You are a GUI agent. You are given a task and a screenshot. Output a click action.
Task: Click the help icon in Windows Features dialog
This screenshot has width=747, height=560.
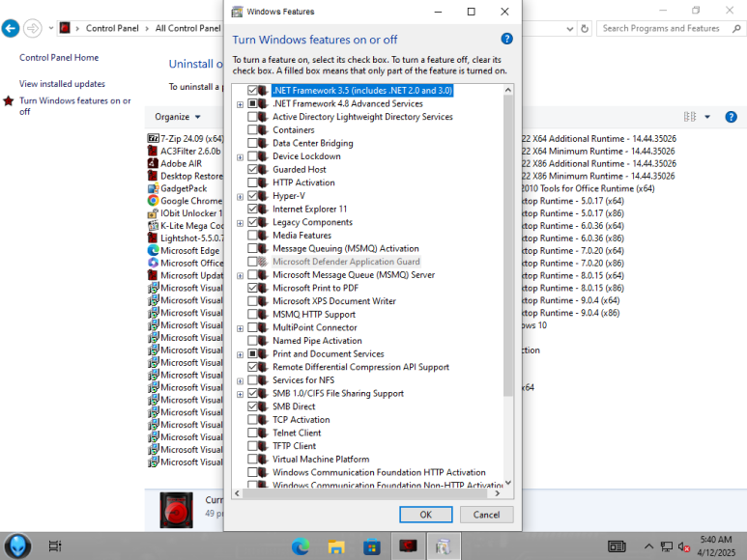tap(507, 39)
